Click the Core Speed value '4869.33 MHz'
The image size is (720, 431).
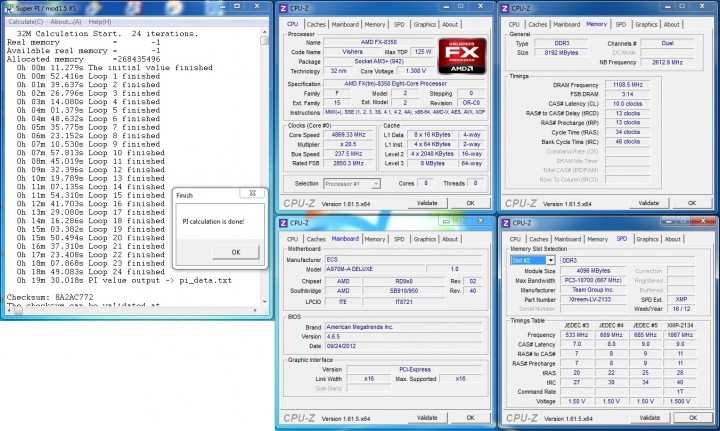[348, 135]
